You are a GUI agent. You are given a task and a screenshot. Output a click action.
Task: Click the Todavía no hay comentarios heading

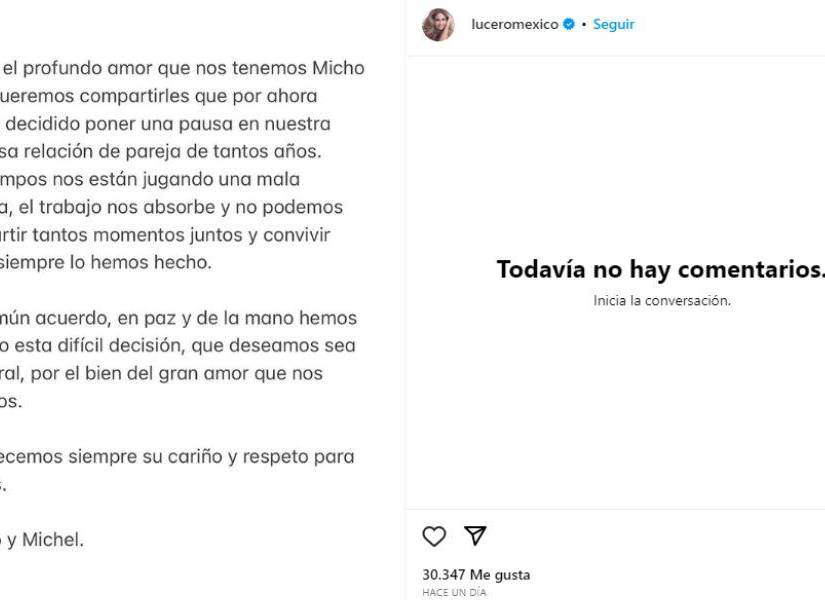660,270
